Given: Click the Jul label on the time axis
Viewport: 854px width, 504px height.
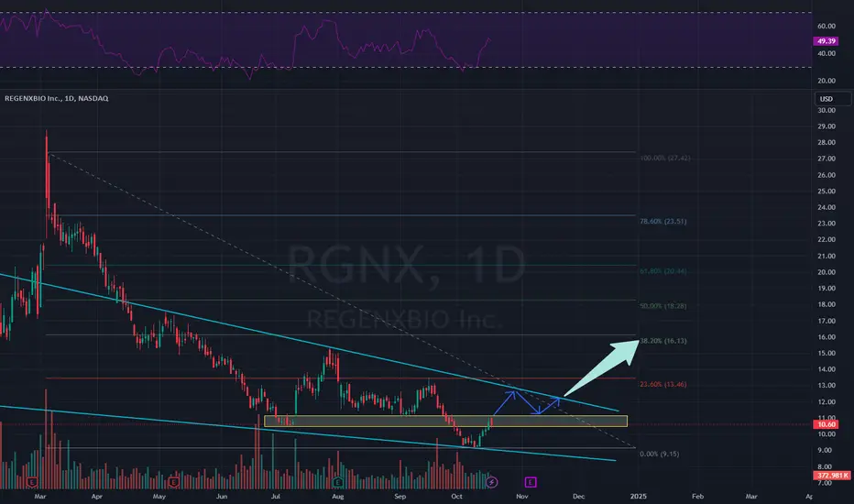Looking at the screenshot, I should coord(276,497).
